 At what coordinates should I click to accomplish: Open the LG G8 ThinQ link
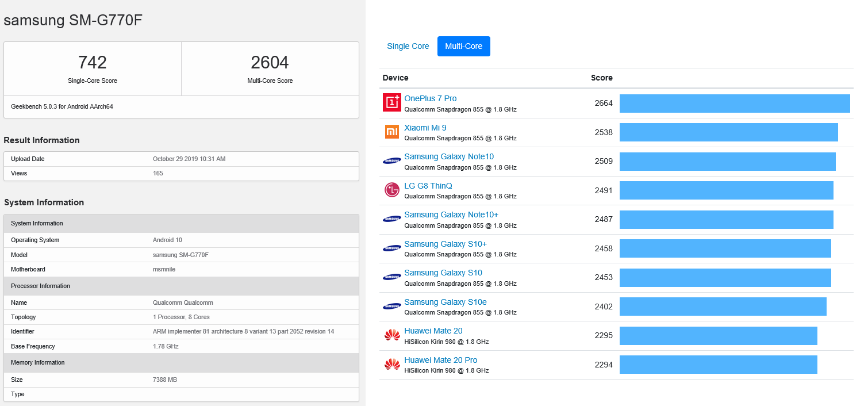pos(428,186)
